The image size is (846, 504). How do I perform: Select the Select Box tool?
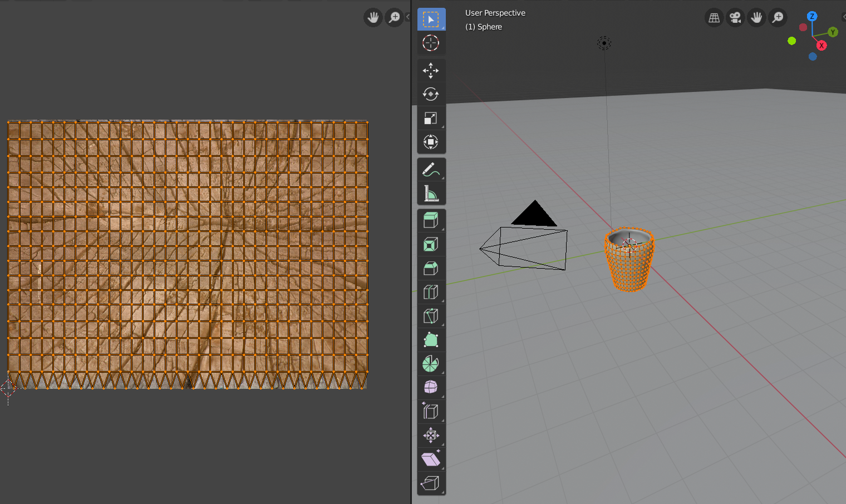pos(431,19)
